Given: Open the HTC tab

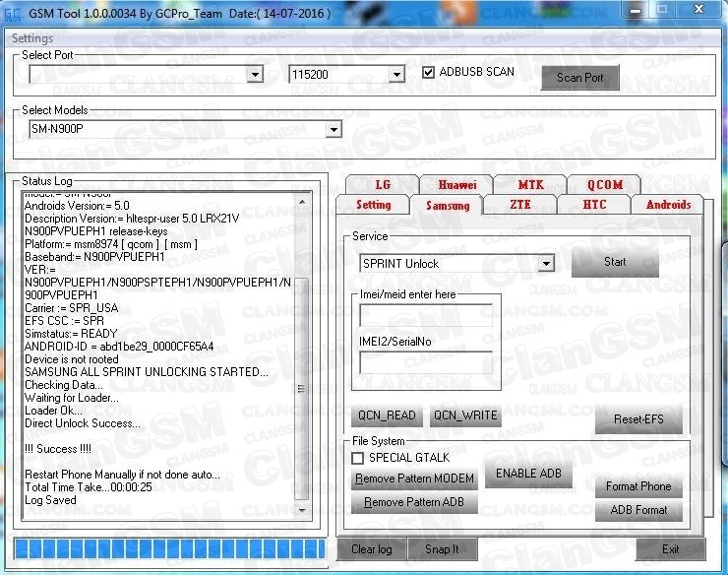Looking at the screenshot, I should (594, 205).
